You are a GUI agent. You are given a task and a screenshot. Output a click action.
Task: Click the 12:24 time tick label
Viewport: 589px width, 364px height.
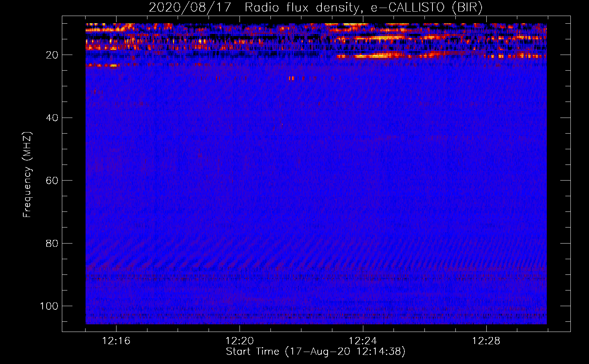pos(363,341)
